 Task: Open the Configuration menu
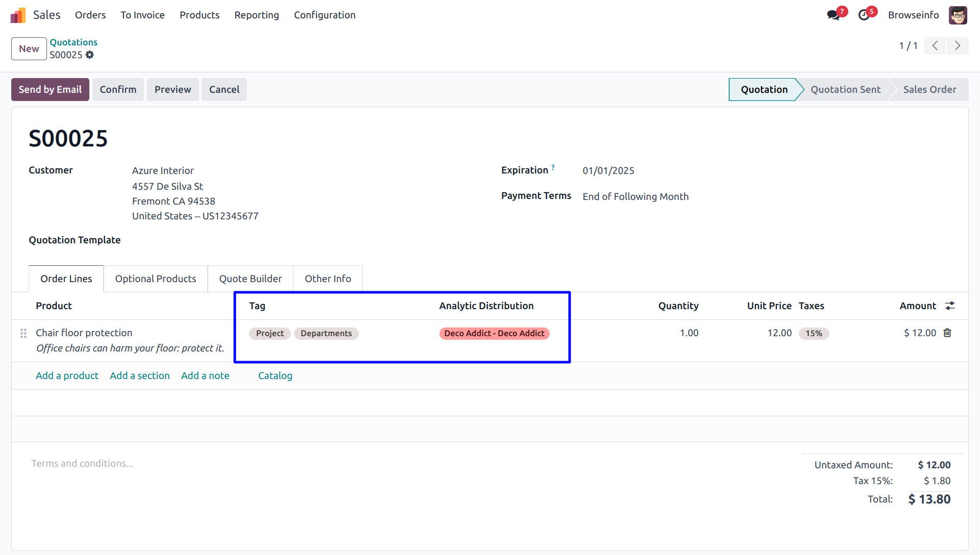tap(325, 15)
